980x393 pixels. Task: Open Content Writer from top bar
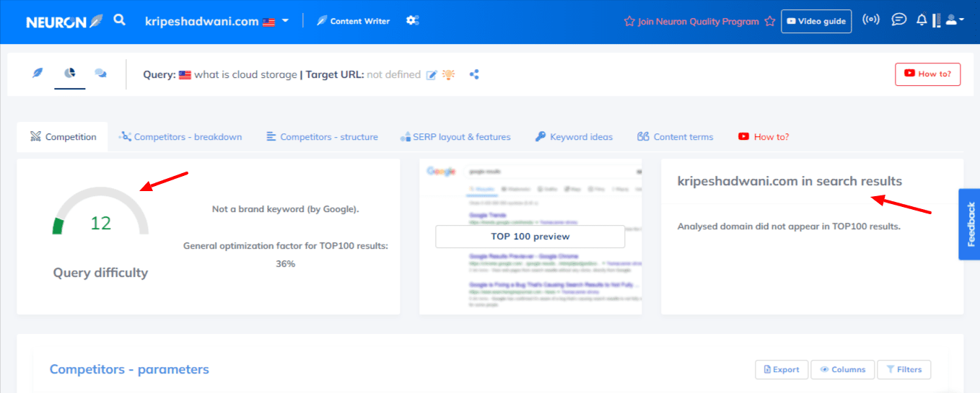(x=354, y=21)
